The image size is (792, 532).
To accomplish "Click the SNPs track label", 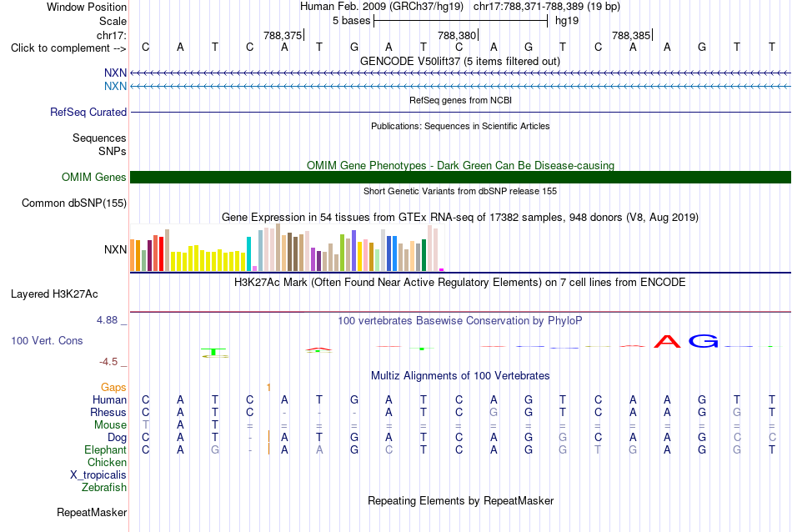I will tap(113, 151).
